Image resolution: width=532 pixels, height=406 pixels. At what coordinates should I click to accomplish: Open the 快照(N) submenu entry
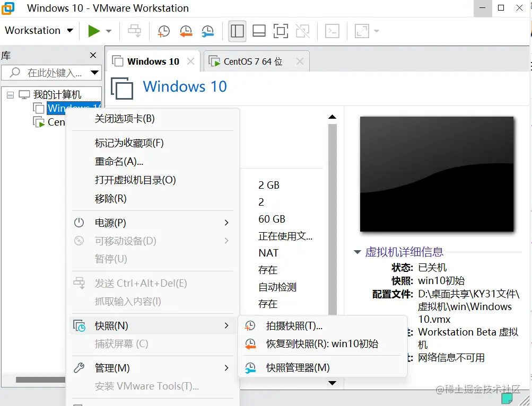(153, 325)
